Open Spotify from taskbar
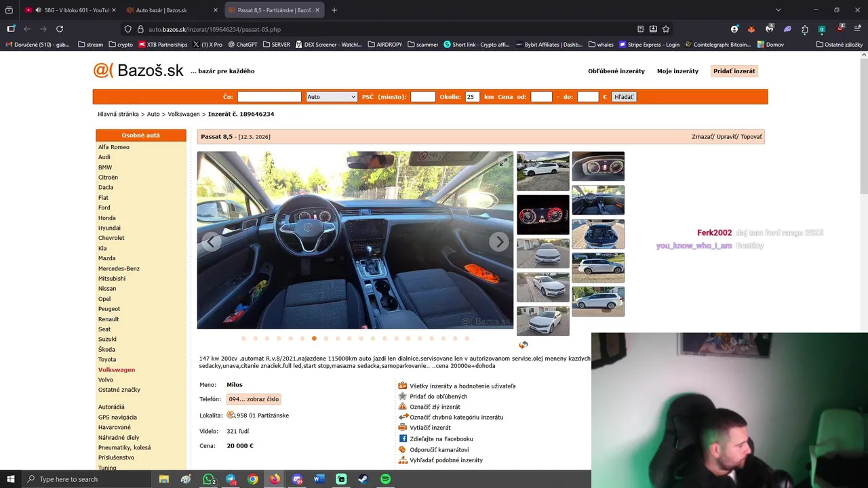 point(385,479)
